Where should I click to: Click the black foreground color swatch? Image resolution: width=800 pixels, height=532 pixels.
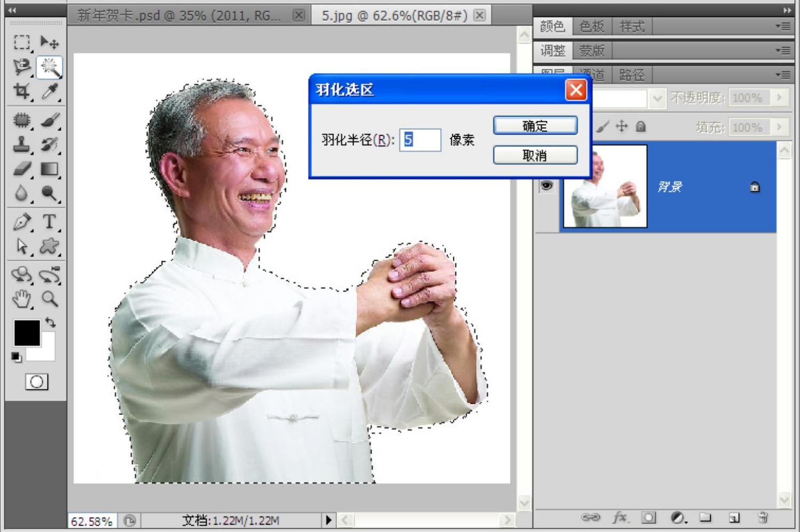click(26, 333)
